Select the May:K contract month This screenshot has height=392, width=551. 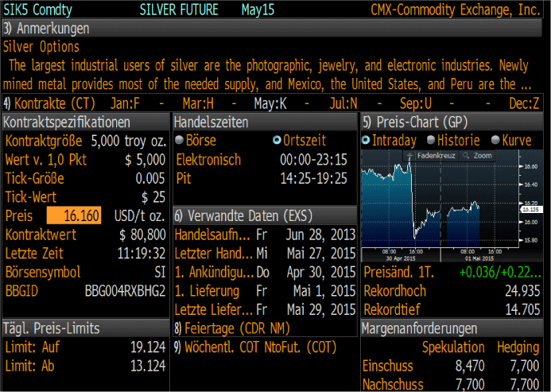270,103
